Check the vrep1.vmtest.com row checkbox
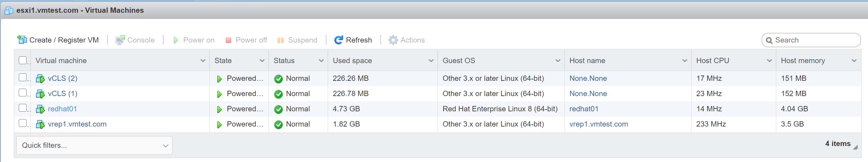Image resolution: width=868 pixels, height=162 pixels. click(23, 123)
